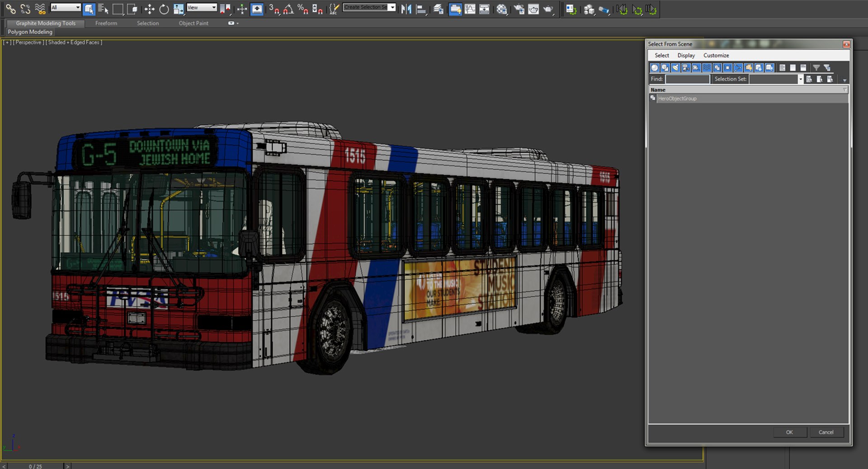Toggle the Graphite Modeling Tools ribbon icon

[455, 9]
